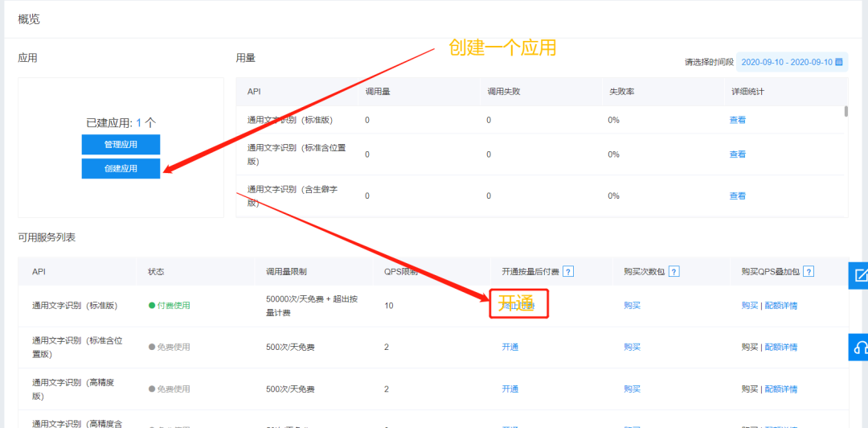The image size is (868, 428).
Task: Open the date range picker 2020-09-10
Action: (792, 61)
